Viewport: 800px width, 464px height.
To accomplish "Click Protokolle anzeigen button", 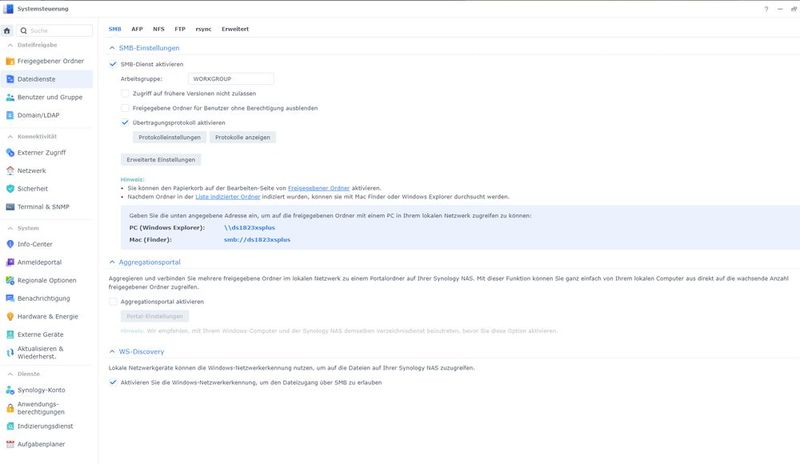I will click(x=243, y=137).
